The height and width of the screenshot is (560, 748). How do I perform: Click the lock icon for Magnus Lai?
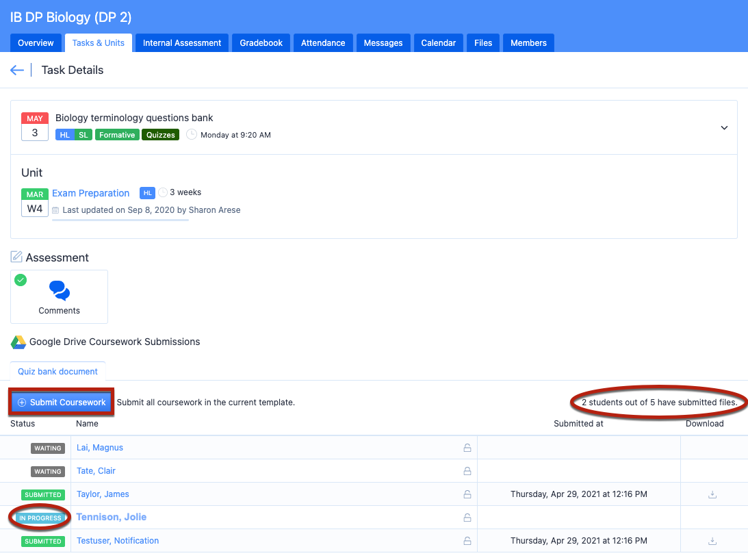[467, 448]
